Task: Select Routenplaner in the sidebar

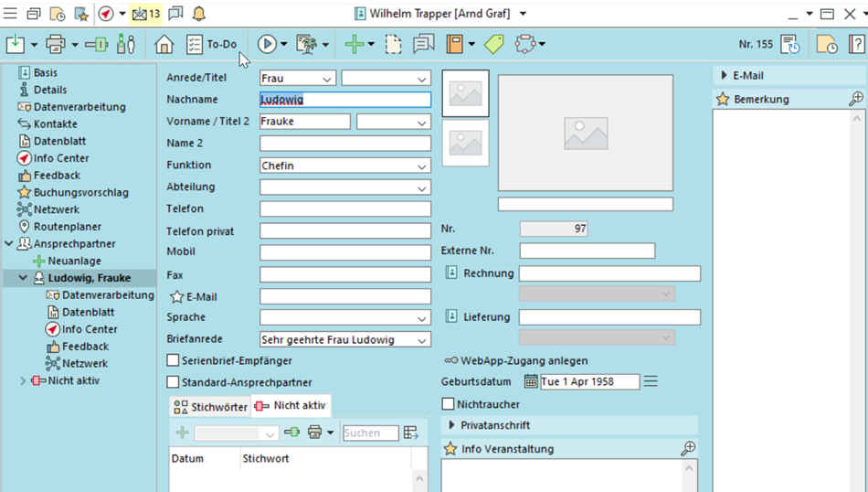Action: click(67, 227)
